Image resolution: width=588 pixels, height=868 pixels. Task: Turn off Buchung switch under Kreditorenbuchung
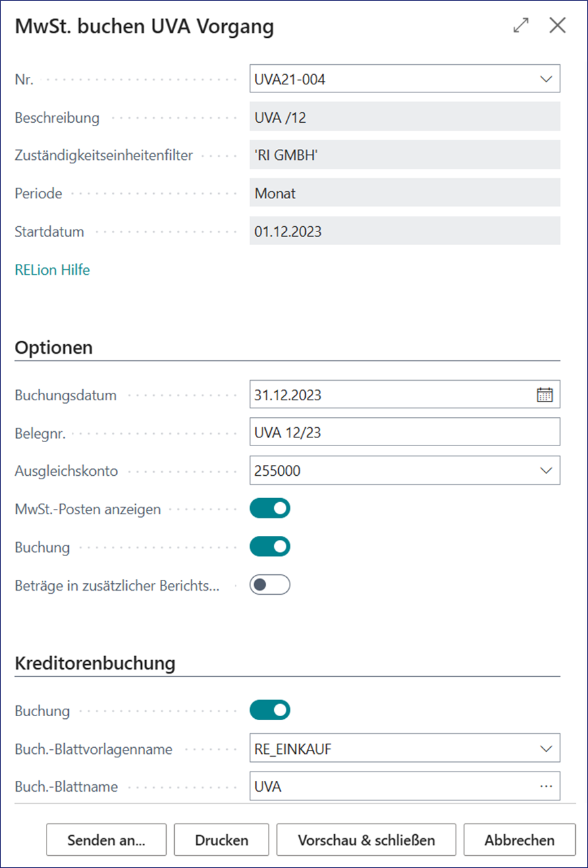(x=270, y=710)
